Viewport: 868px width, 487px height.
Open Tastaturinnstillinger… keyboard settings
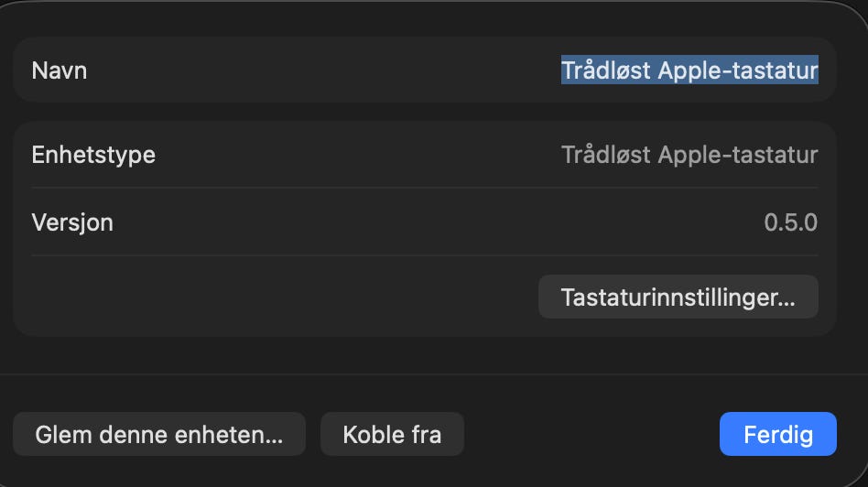click(678, 298)
